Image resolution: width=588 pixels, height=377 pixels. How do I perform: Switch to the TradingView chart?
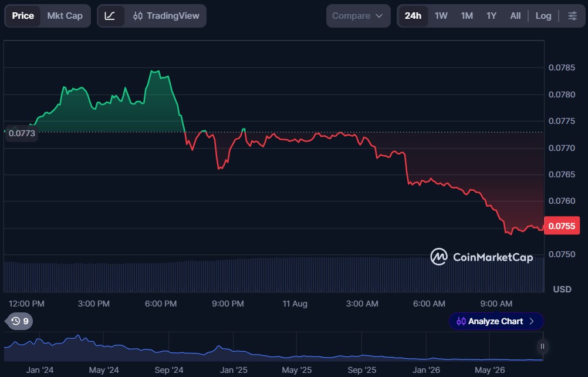(166, 16)
